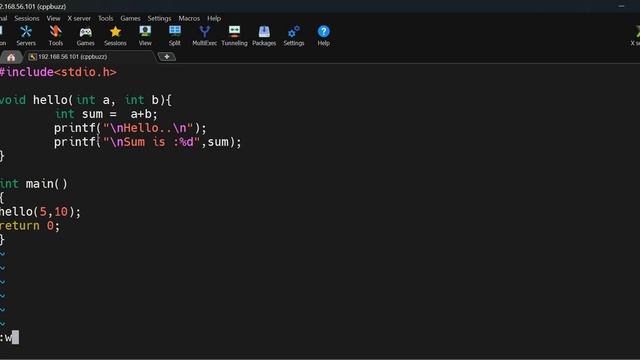Viewport: 640px width, 360px height.
Task: Open the Macros menu
Action: 189,18
